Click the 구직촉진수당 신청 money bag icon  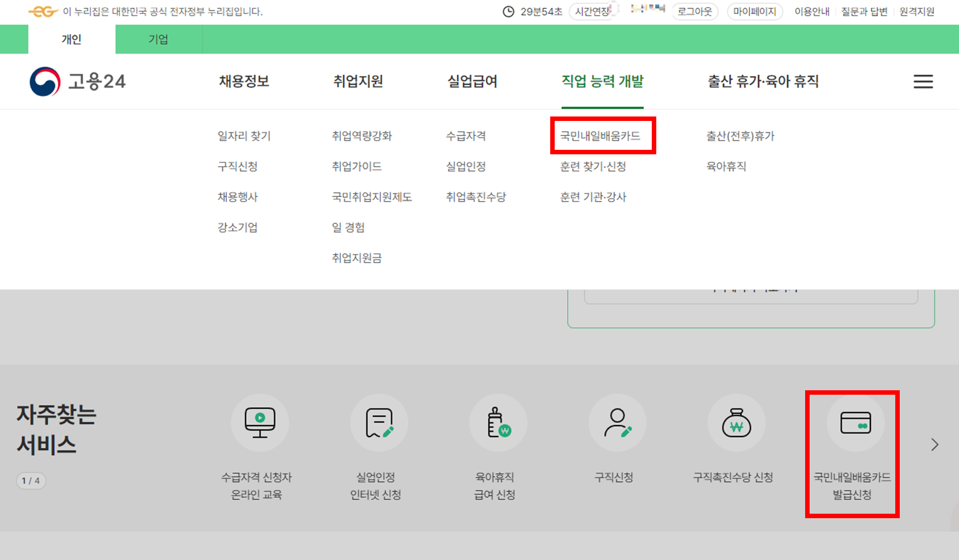(736, 423)
